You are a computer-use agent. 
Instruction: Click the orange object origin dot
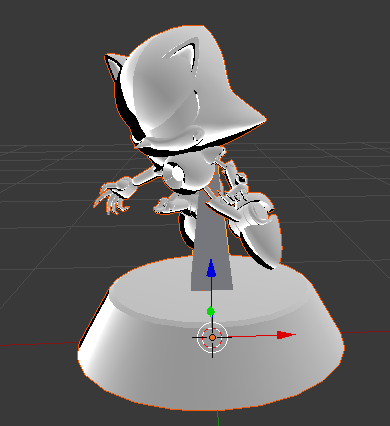(x=212, y=338)
